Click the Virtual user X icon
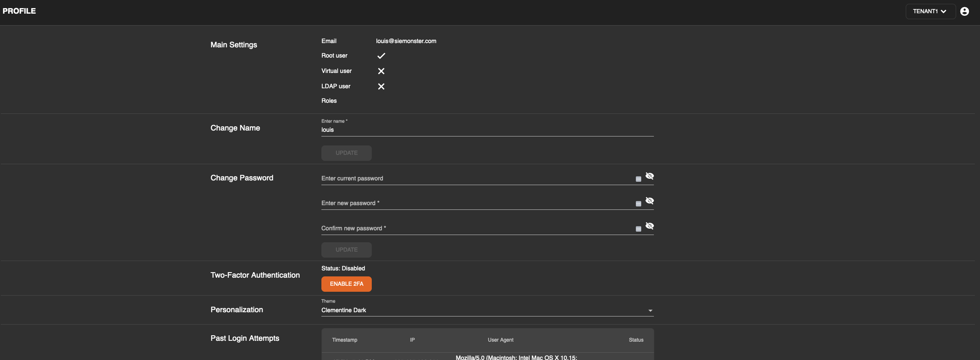Screen dimensions: 980x360 (x=381, y=71)
